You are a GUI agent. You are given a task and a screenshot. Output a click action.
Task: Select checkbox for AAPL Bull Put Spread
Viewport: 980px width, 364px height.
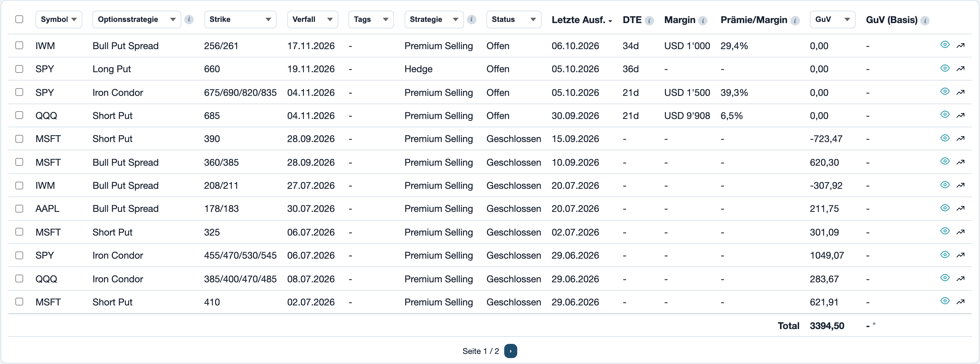tap(19, 209)
